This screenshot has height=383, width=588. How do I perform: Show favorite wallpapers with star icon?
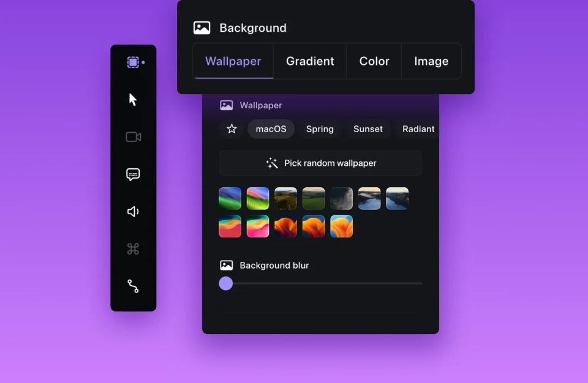(232, 129)
